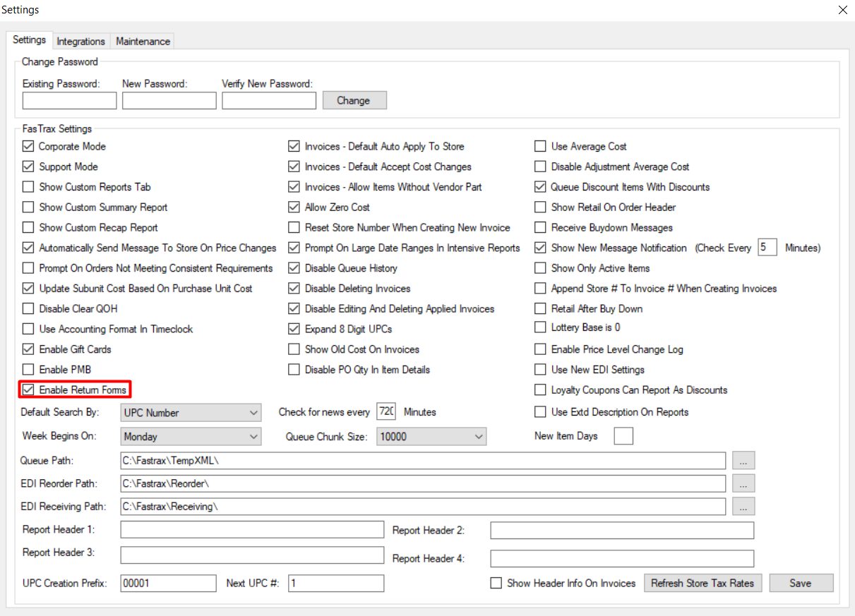Open the Default Search By dropdown
This screenshot has width=855, height=616.
coord(191,412)
